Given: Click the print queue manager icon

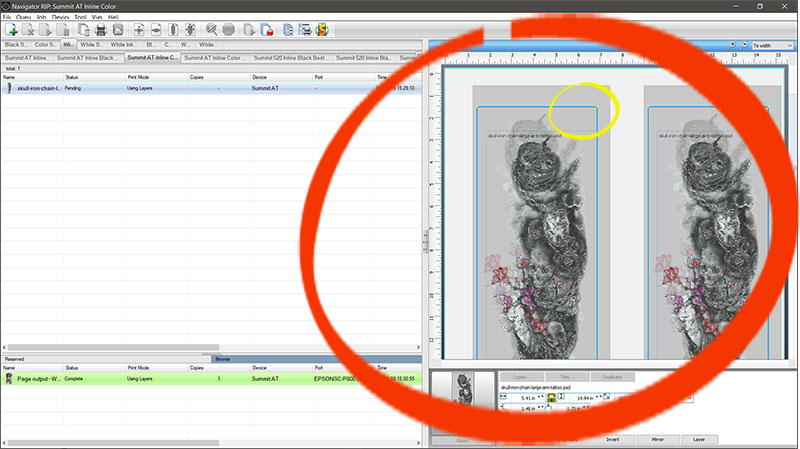Looking at the screenshot, I should pyautogui.click(x=305, y=30).
